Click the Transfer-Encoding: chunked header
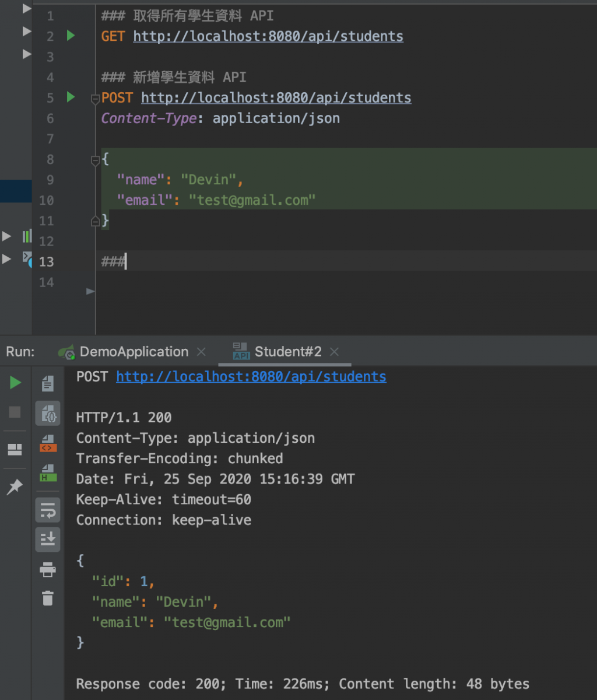 pos(180,459)
